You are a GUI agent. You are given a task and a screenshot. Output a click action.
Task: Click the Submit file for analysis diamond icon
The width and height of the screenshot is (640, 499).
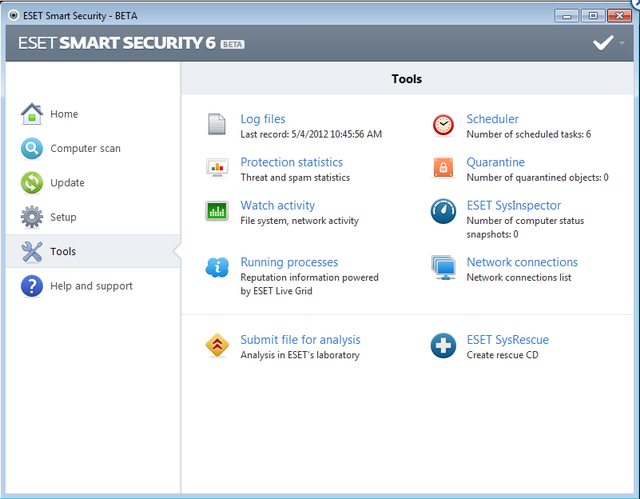click(x=217, y=345)
